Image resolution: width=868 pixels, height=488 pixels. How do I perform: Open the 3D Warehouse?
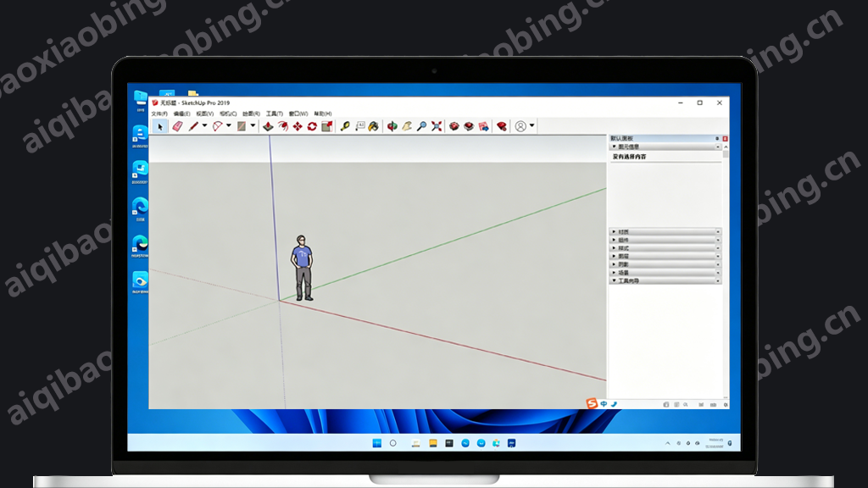pyautogui.click(x=454, y=127)
